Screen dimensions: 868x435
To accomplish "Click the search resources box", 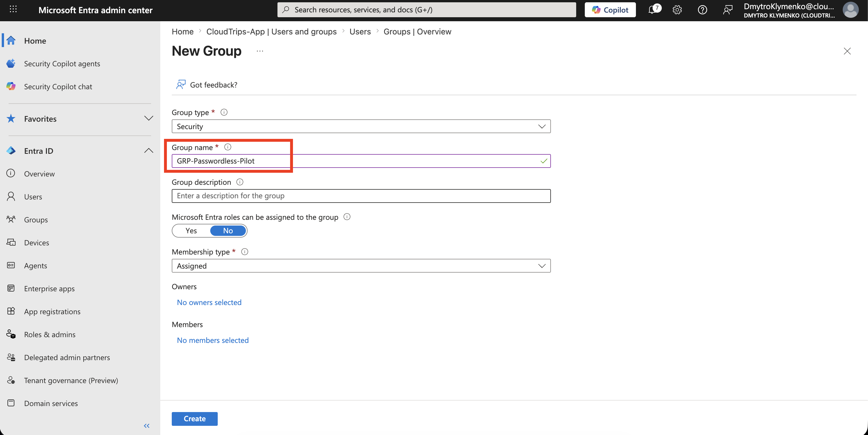I will 426,10.
